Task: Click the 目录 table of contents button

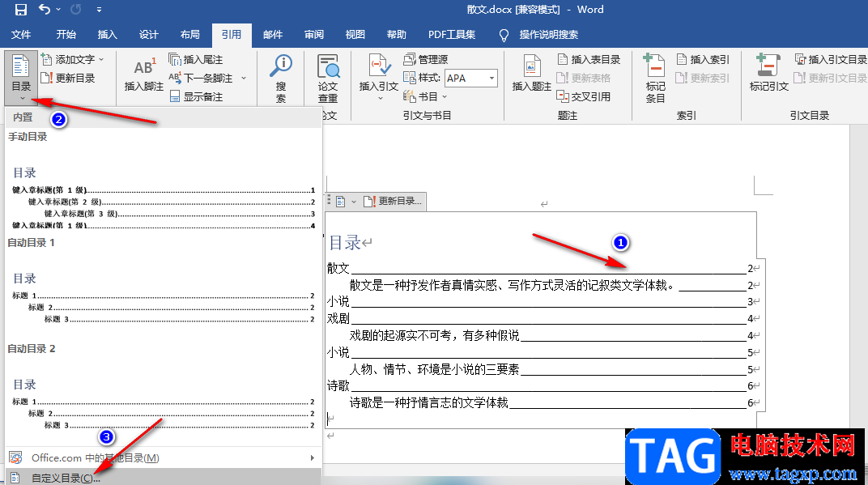Action: click(21, 78)
